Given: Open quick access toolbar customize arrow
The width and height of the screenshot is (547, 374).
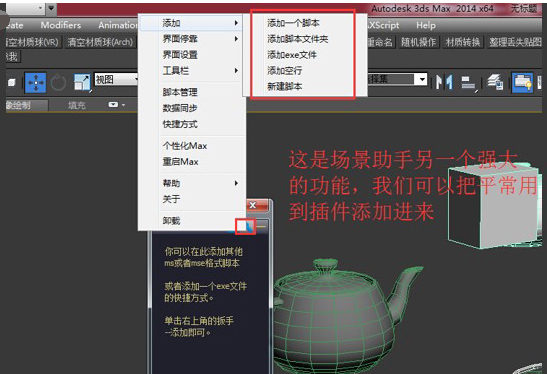Looking at the screenshot, I should click(51, 8).
